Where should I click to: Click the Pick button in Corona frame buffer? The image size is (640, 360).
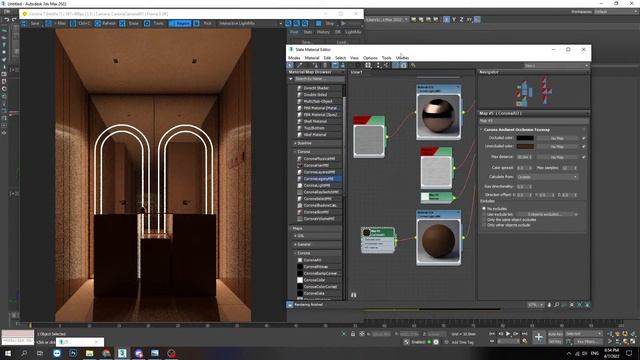click(203, 24)
